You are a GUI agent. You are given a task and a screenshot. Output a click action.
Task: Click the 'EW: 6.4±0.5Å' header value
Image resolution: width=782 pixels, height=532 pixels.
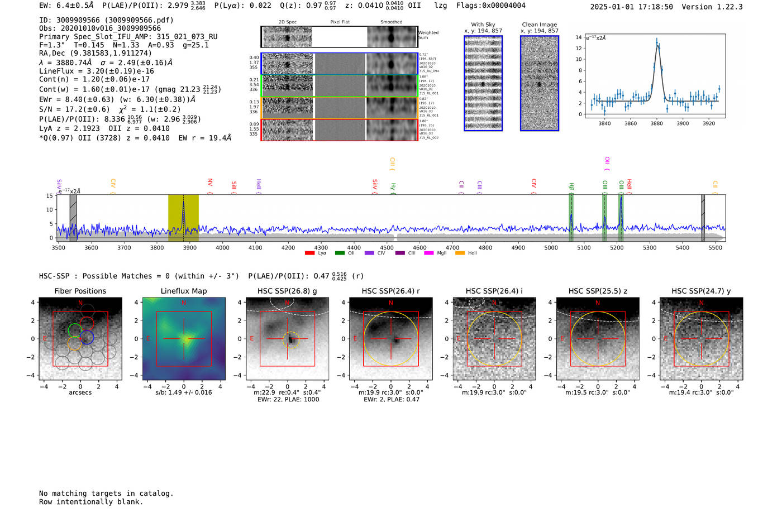pos(66,6)
